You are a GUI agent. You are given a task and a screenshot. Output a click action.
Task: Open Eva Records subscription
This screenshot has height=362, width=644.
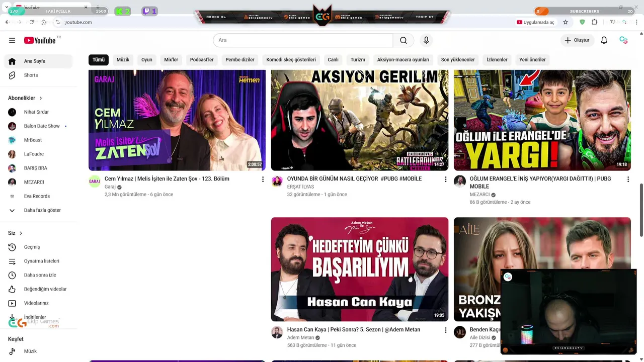[x=38, y=196]
